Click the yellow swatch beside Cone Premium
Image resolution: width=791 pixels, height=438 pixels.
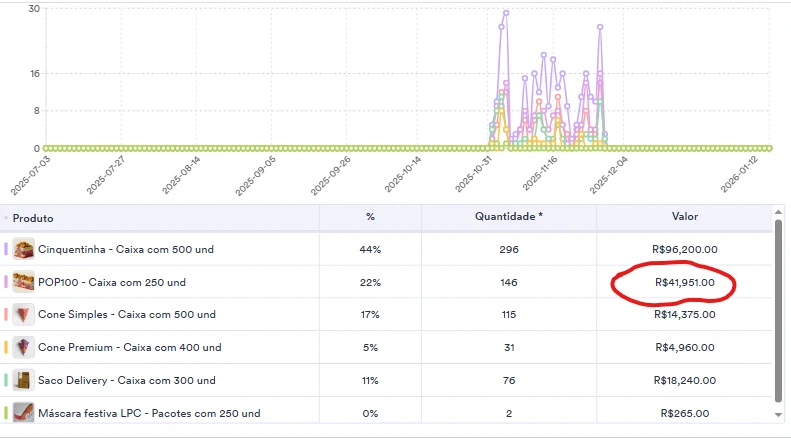pos(7,348)
